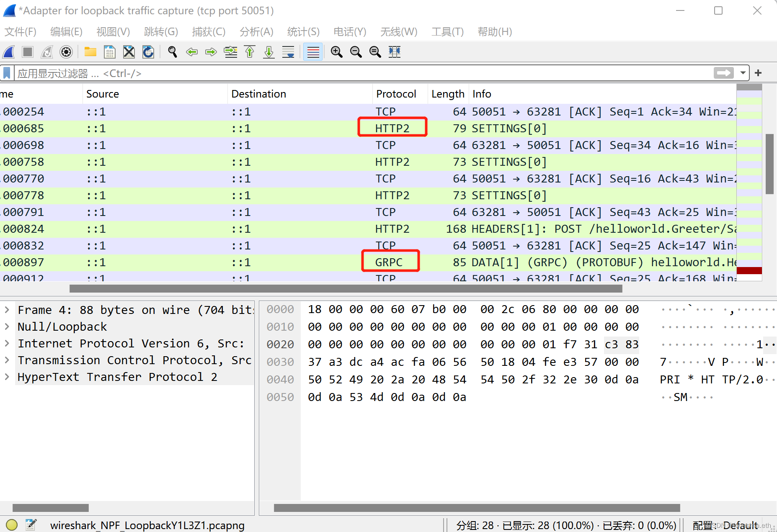
Task: Close the current capture file
Action: click(129, 52)
